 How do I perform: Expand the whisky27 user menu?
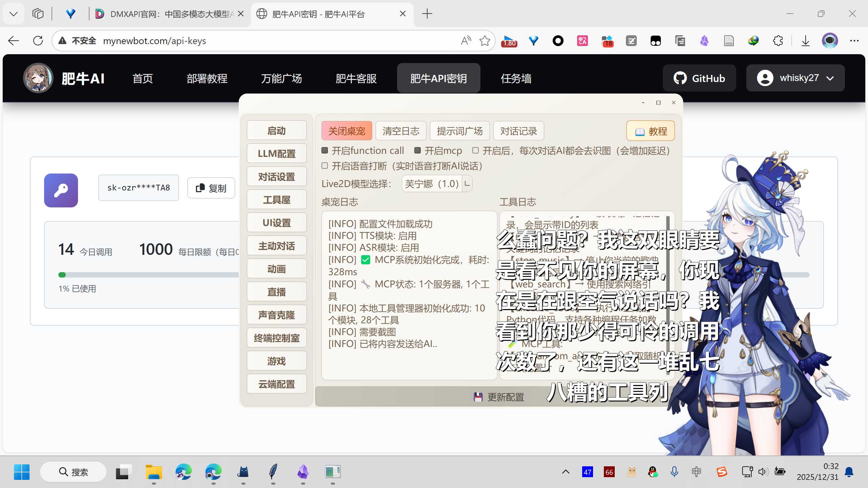tap(795, 78)
